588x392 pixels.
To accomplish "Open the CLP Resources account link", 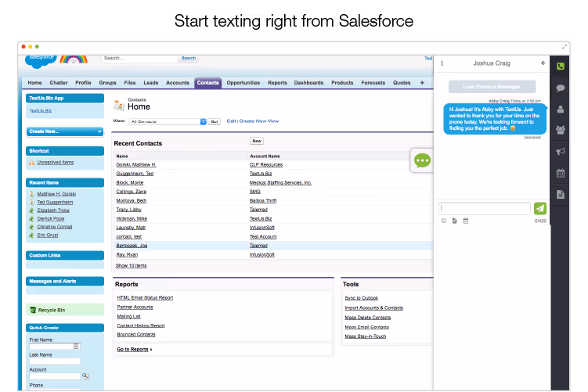I will click(x=266, y=164).
